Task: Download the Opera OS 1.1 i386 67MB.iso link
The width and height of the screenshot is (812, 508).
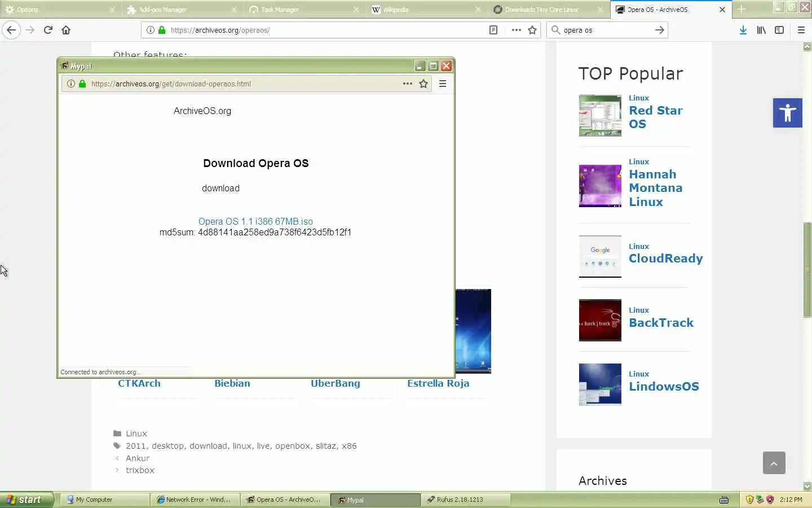Action: 255,221
